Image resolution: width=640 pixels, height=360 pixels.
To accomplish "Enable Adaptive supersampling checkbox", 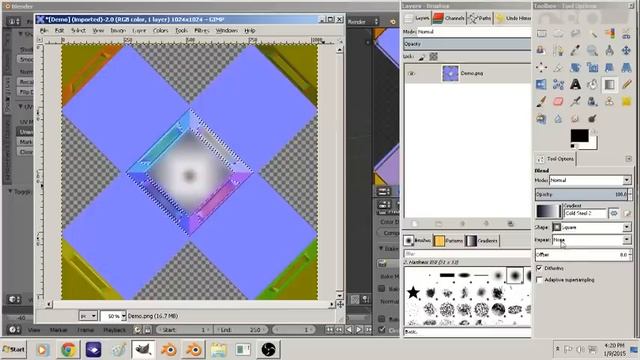I will click(539, 280).
